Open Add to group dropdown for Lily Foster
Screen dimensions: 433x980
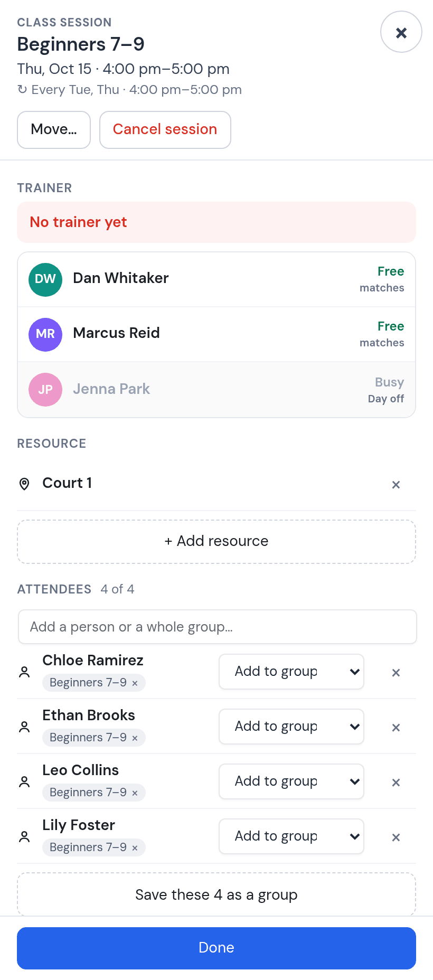point(291,836)
